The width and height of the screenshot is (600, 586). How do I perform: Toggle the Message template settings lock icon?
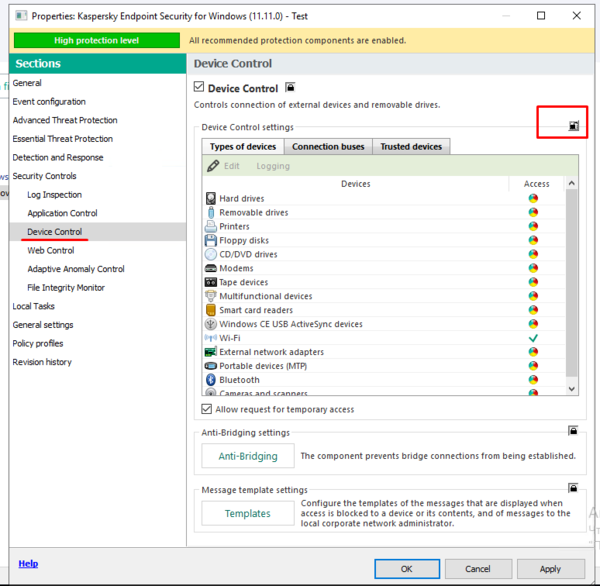(x=573, y=488)
